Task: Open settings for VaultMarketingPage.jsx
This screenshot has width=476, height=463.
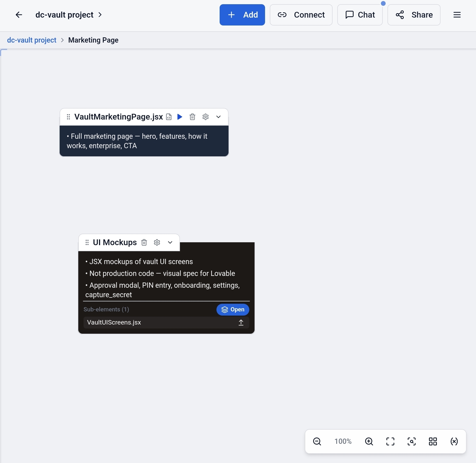Action: tap(206, 117)
